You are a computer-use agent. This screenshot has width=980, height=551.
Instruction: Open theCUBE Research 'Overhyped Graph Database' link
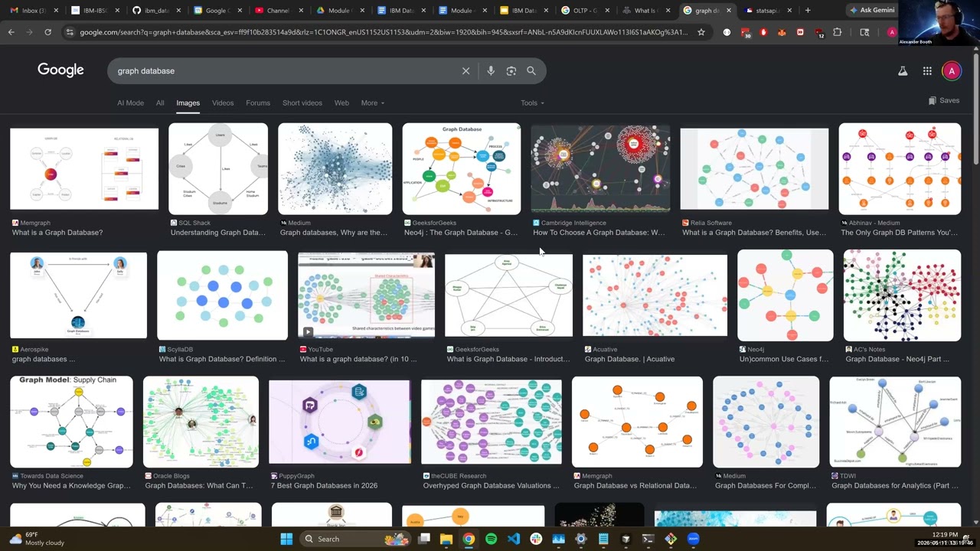(x=491, y=485)
